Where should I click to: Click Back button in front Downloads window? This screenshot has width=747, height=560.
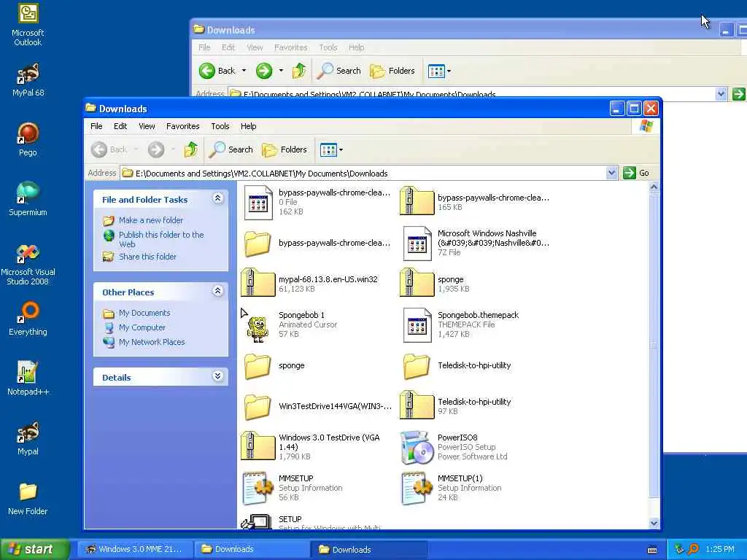coord(109,149)
